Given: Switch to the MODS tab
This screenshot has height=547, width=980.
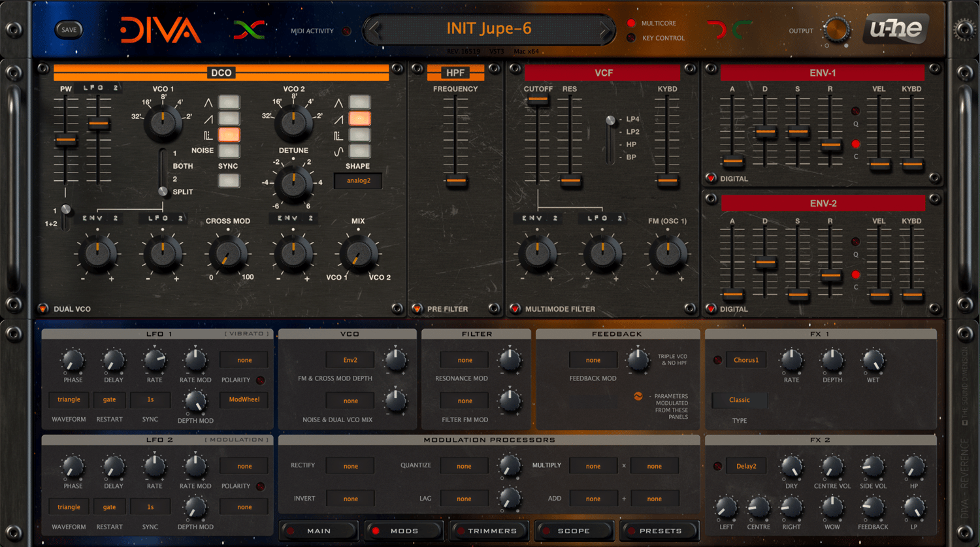Looking at the screenshot, I should (x=404, y=531).
